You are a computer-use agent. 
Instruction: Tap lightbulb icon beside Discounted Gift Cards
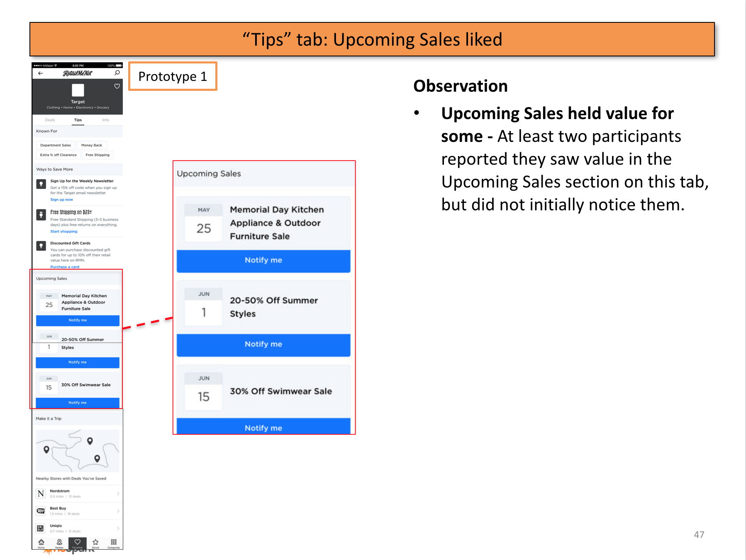click(x=41, y=246)
